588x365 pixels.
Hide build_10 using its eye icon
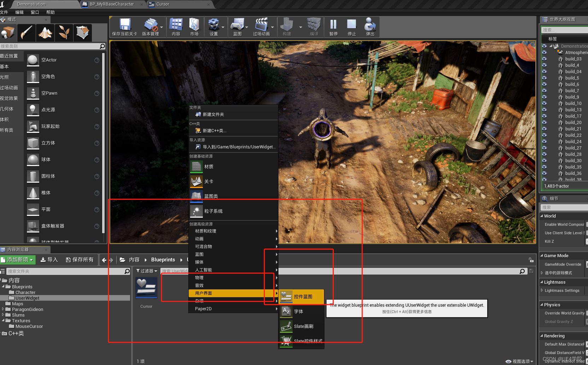point(544,104)
